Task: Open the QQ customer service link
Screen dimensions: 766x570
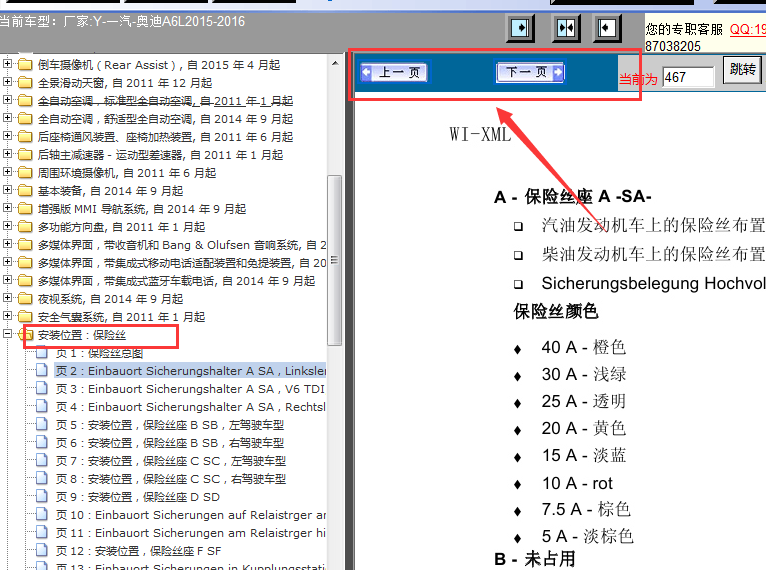Action: click(747, 29)
